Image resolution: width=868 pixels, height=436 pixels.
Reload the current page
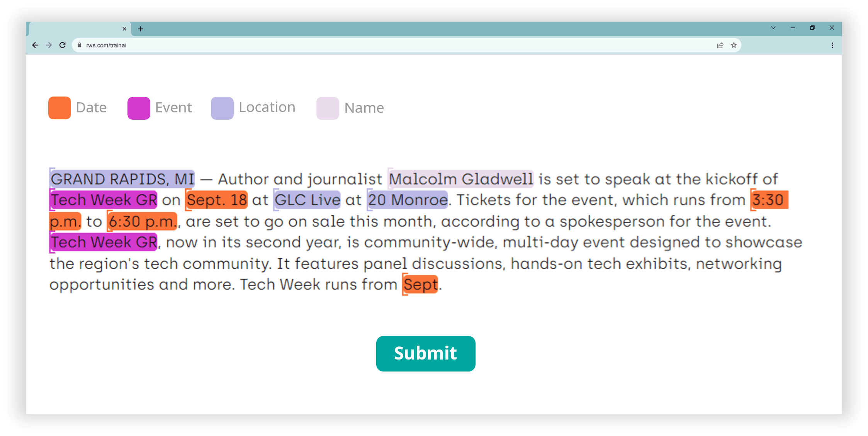tap(63, 45)
